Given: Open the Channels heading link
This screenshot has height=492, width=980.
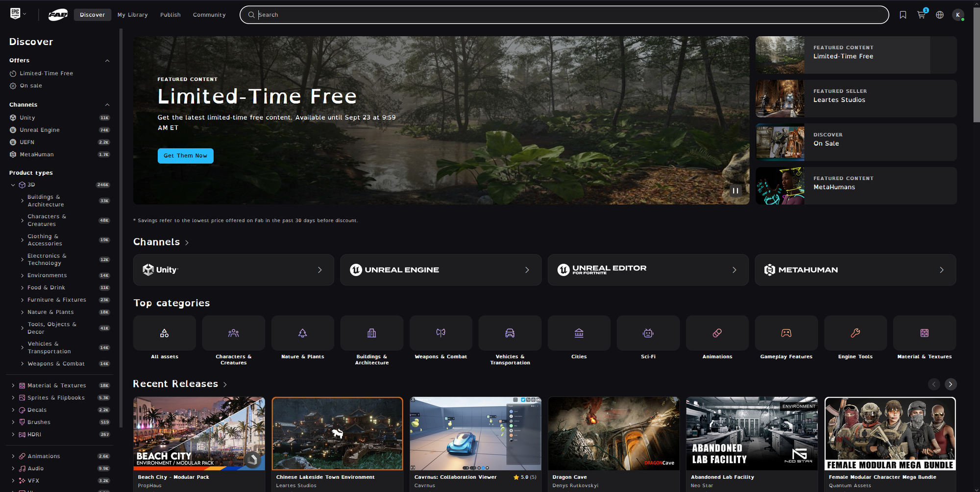Looking at the screenshot, I should coord(161,242).
